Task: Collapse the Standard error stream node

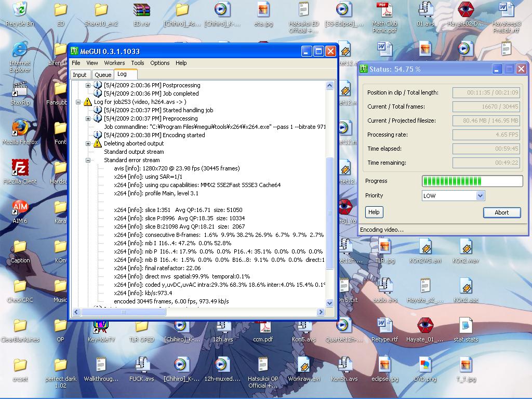Action: click(88, 160)
